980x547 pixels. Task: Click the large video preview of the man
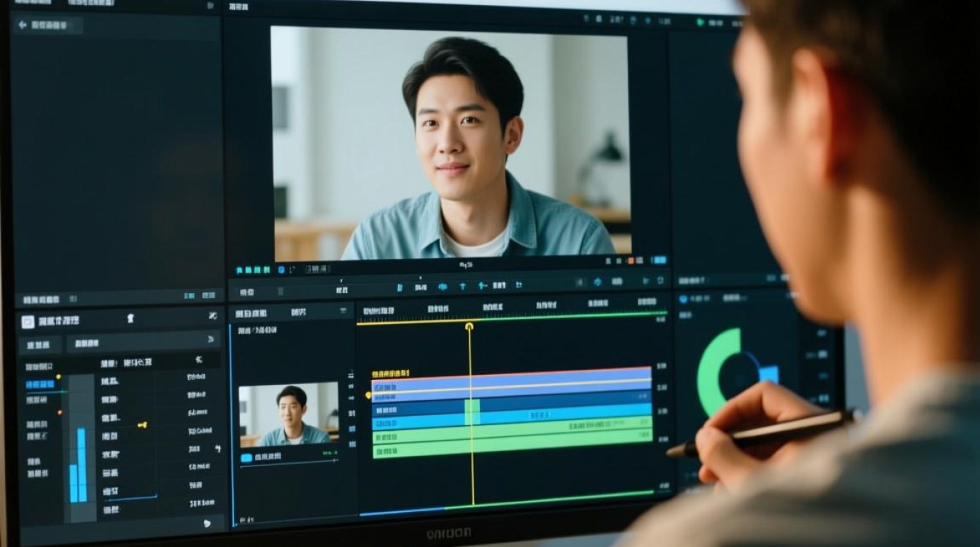point(451,142)
